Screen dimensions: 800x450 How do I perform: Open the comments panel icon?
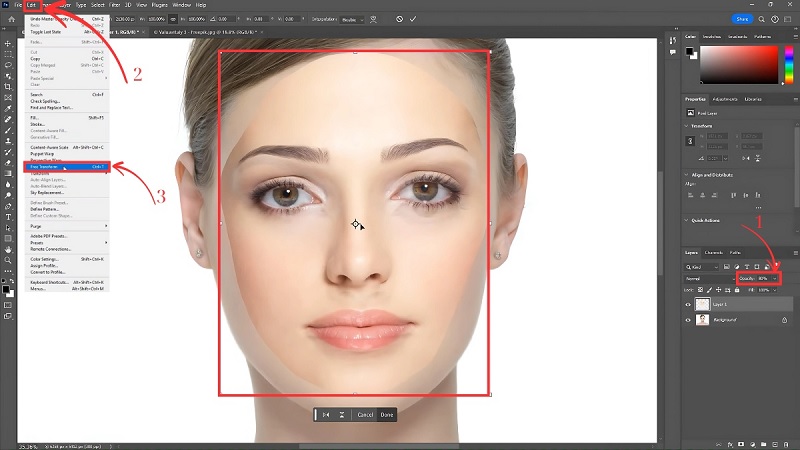pyautogui.click(x=672, y=52)
